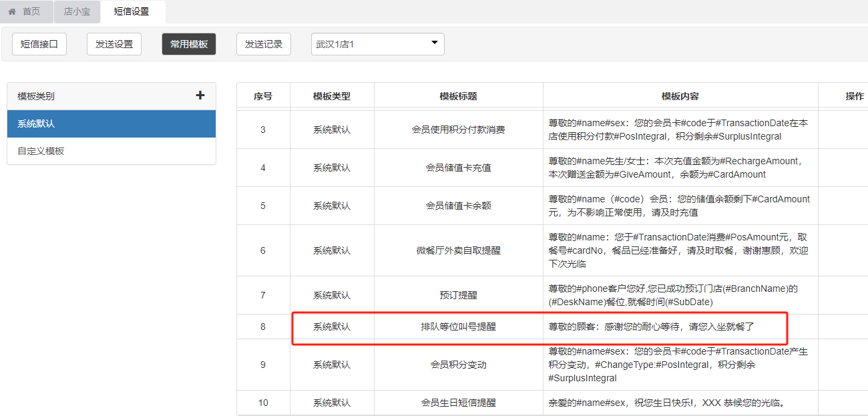
Task: Switch to the 店小宝 tab
Action: click(77, 12)
